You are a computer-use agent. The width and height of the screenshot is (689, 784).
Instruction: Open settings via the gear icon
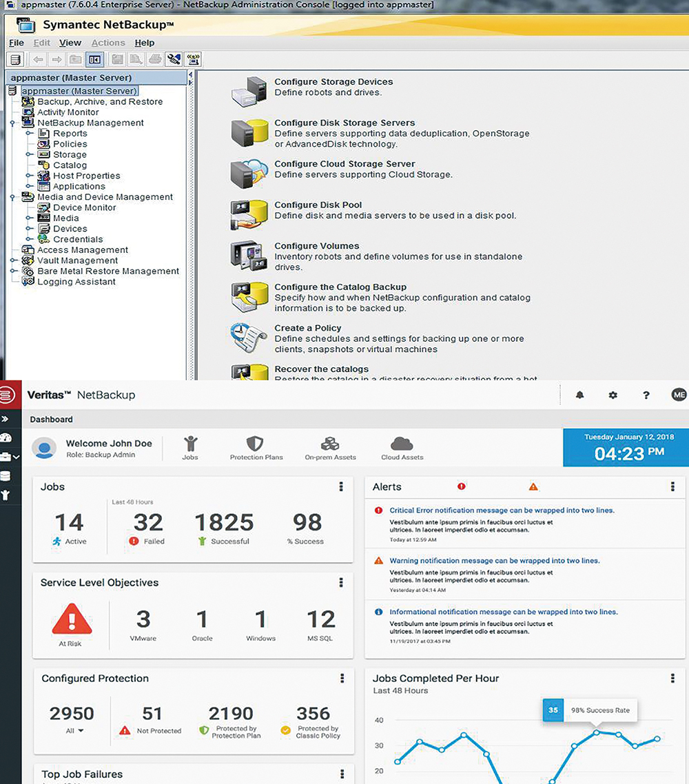click(613, 395)
